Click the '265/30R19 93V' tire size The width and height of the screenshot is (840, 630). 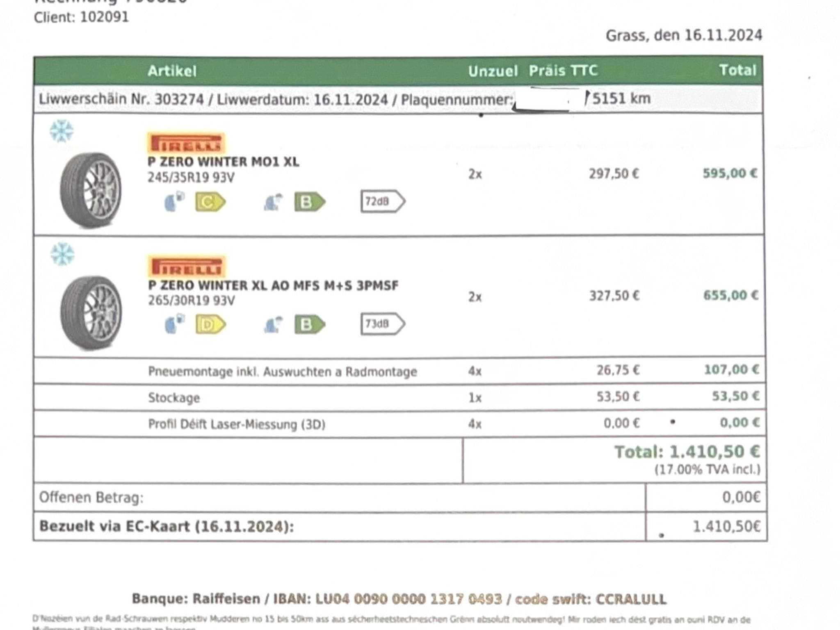[x=192, y=301]
